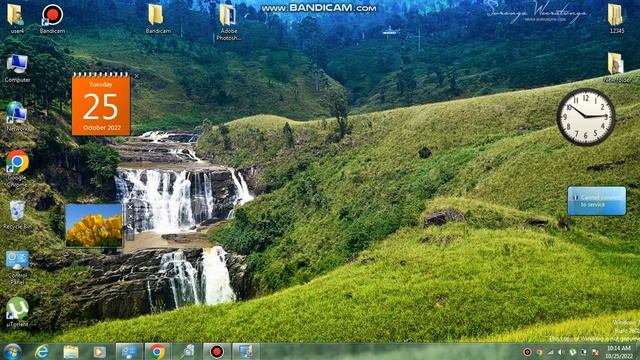Close the calendar gadget
640x360 pixels.
coord(136,76)
